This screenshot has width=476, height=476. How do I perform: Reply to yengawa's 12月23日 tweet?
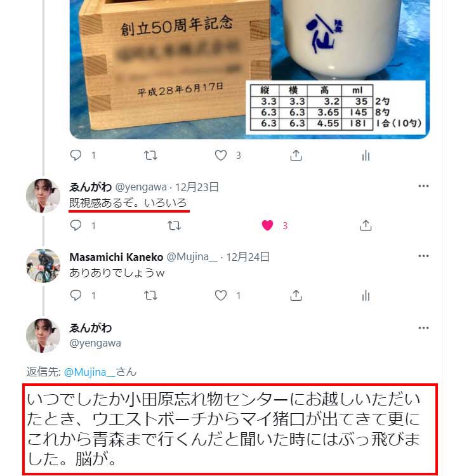click(x=76, y=225)
